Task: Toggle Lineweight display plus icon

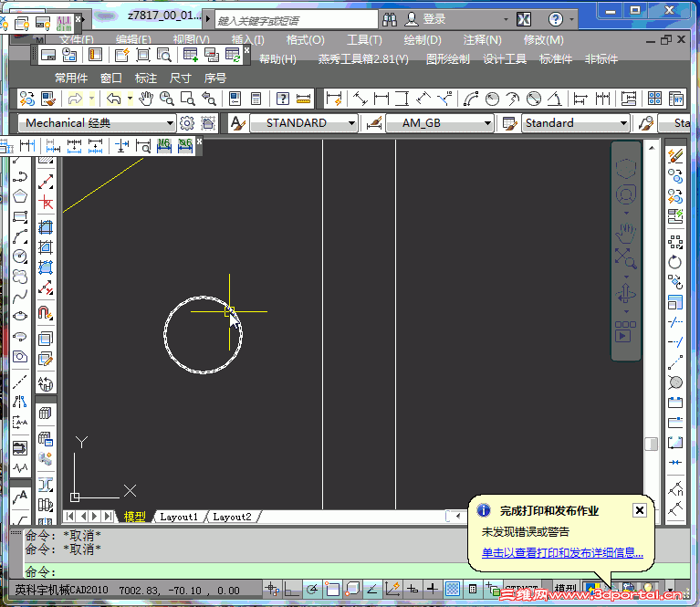Action: click(x=433, y=590)
